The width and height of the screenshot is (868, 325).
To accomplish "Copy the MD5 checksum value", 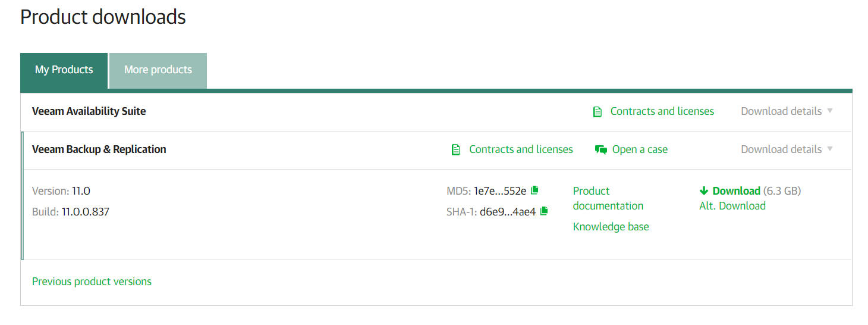I will [x=534, y=190].
